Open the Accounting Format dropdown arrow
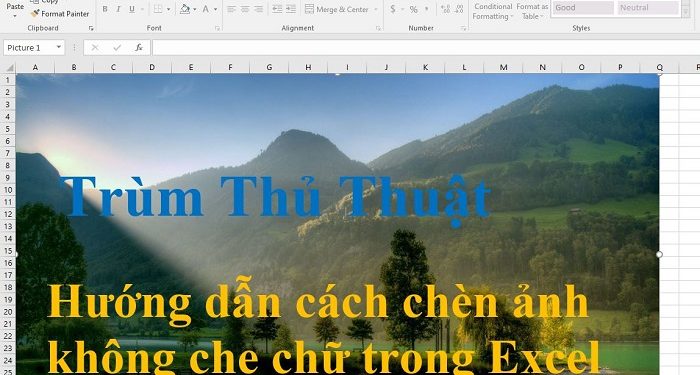Image resolution: width=700 pixels, height=375 pixels. coord(402,9)
